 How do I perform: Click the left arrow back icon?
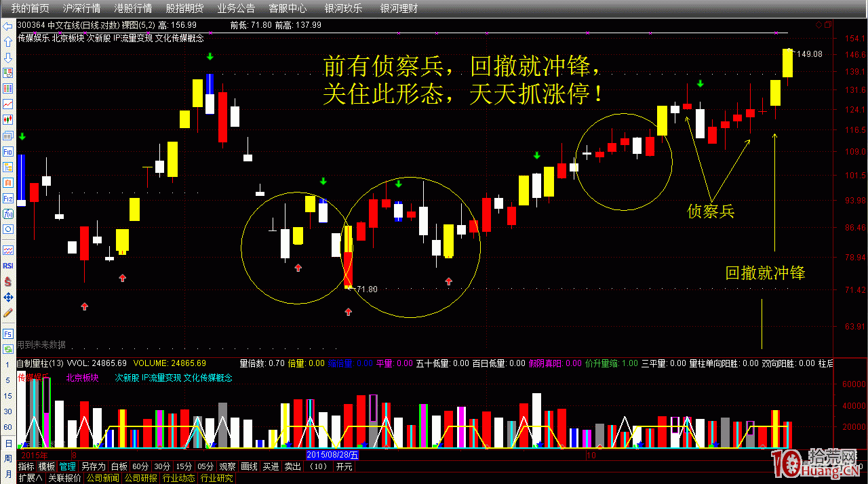coord(8,27)
